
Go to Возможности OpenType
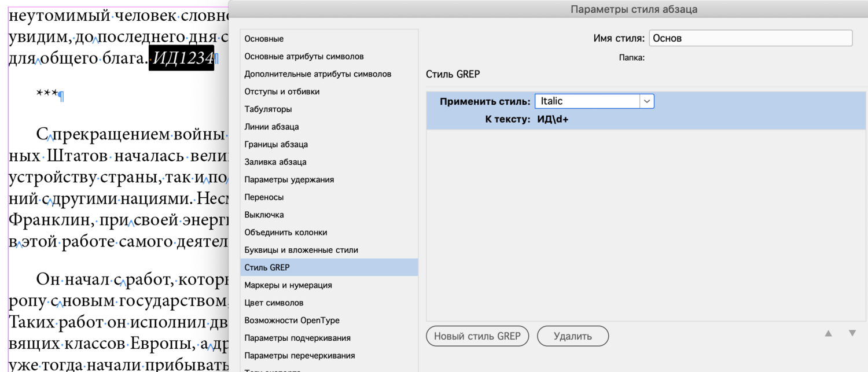292,321
